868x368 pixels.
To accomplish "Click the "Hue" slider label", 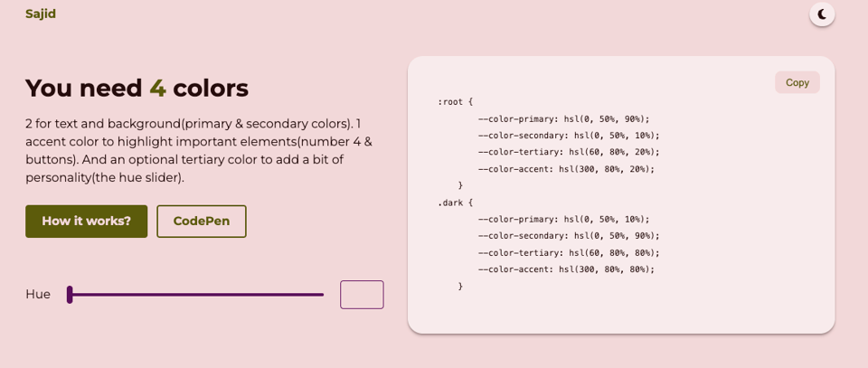I will coord(38,295).
